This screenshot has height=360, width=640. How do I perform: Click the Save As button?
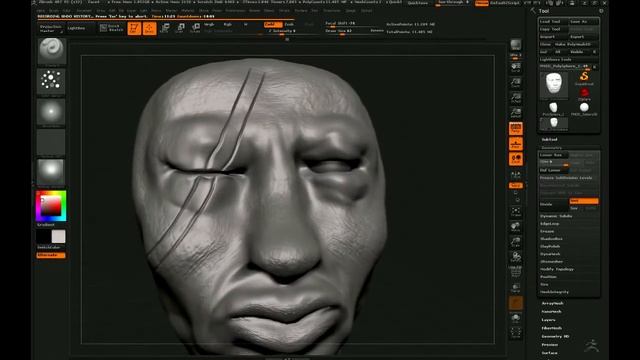[584, 21]
